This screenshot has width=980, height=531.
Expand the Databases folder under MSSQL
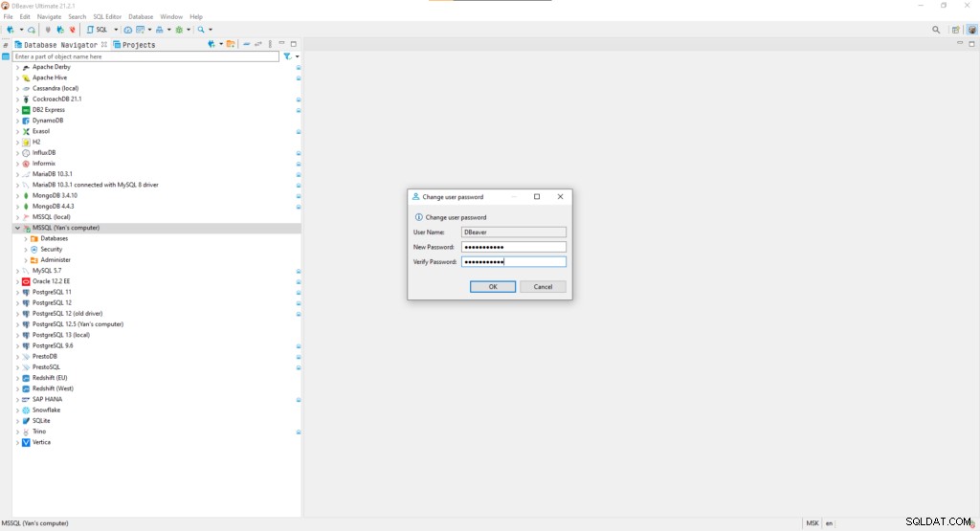pos(26,238)
